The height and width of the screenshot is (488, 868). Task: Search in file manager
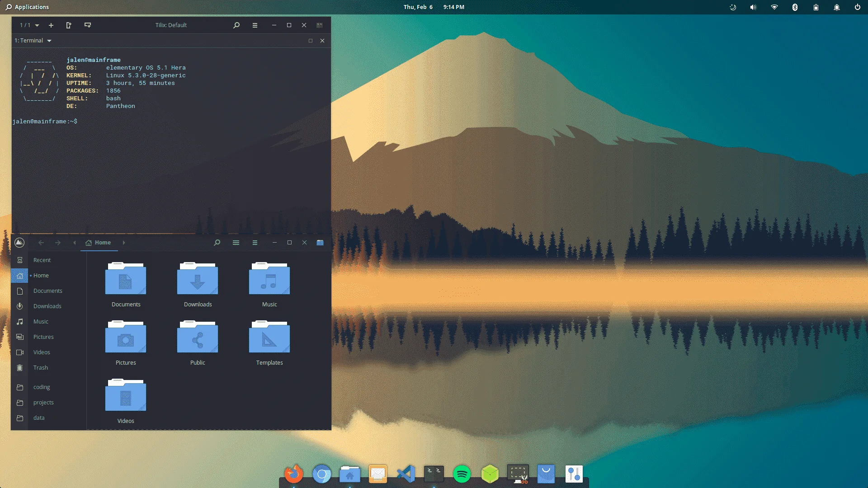pos(217,243)
